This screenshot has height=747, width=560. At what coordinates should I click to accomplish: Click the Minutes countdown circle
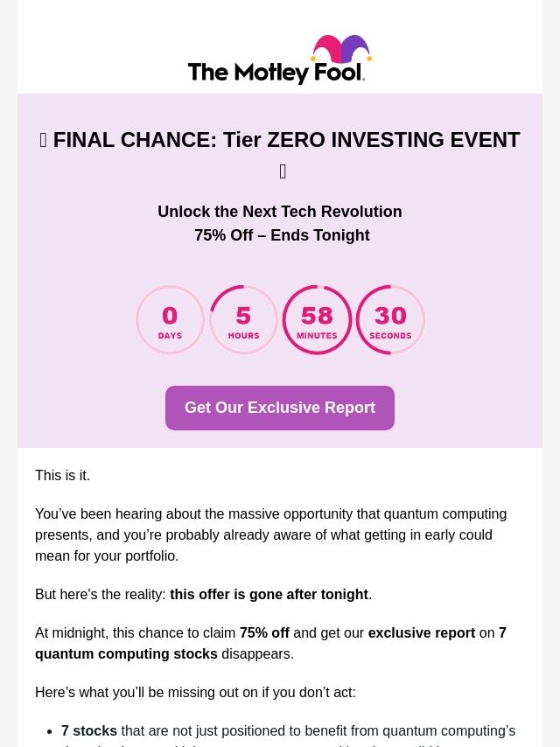tap(317, 320)
